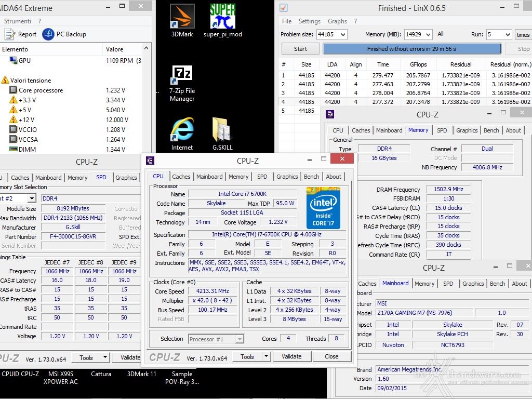Open the Run count dropdown in LinX
This screenshot has width=532, height=399.
[508, 35]
